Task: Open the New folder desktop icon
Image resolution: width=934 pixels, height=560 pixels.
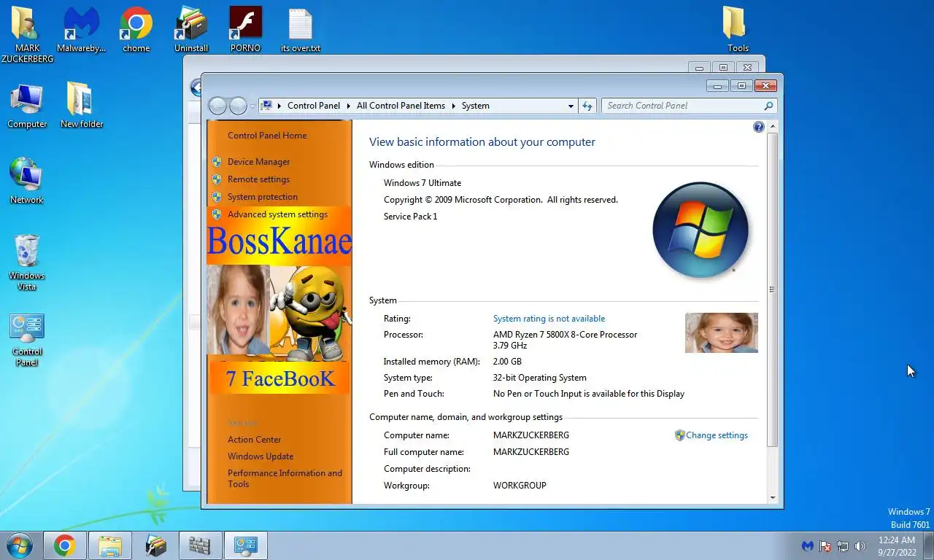Action: coord(81,106)
